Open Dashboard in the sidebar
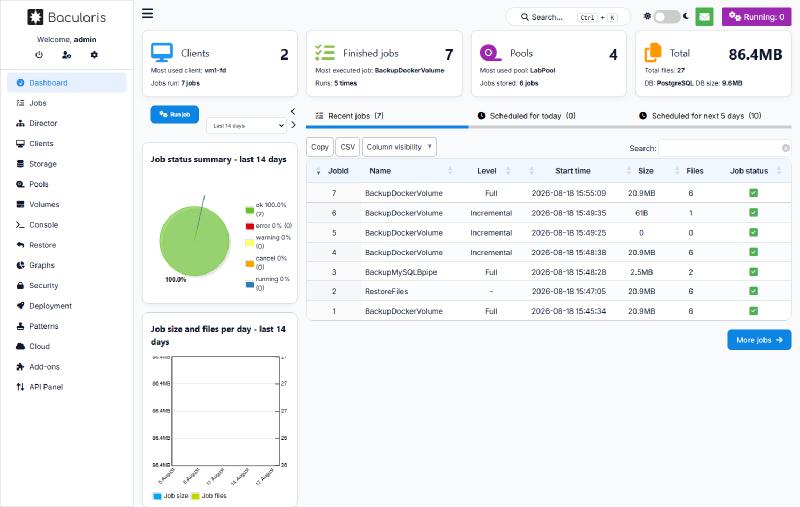The height and width of the screenshot is (507, 800). [x=67, y=83]
